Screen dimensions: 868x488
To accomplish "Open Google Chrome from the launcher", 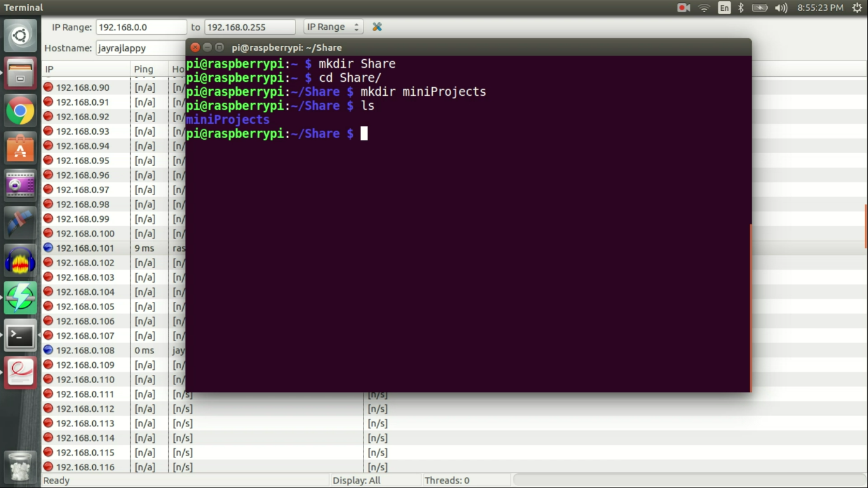I will 20,111.
